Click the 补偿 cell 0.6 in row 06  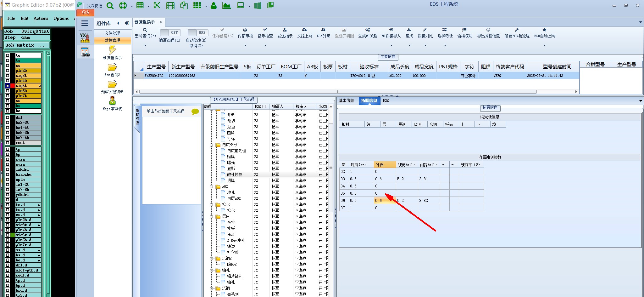tap(385, 200)
